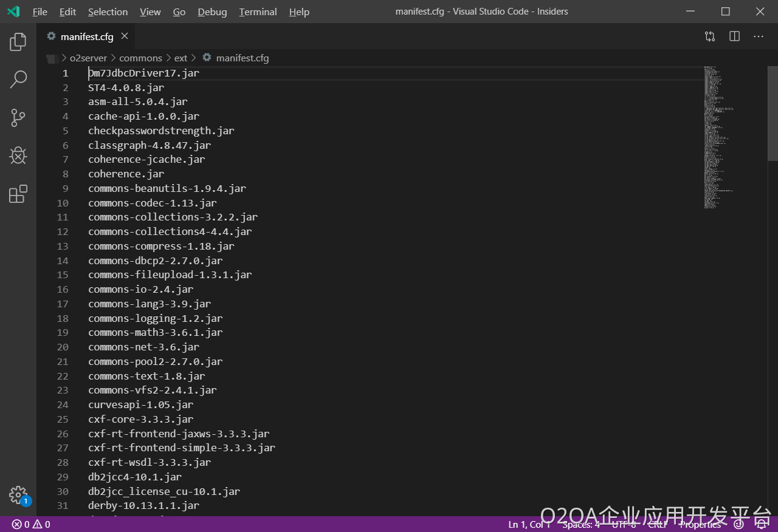This screenshot has height=532, width=778.
Task: Click the Open Changes compare icon
Action: (710, 36)
